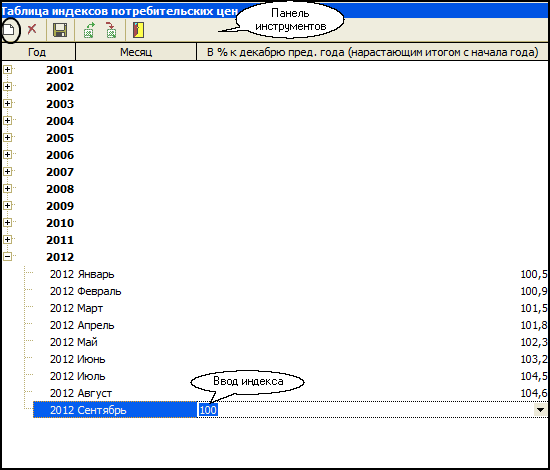Expand the 2005 year node

click(8, 137)
